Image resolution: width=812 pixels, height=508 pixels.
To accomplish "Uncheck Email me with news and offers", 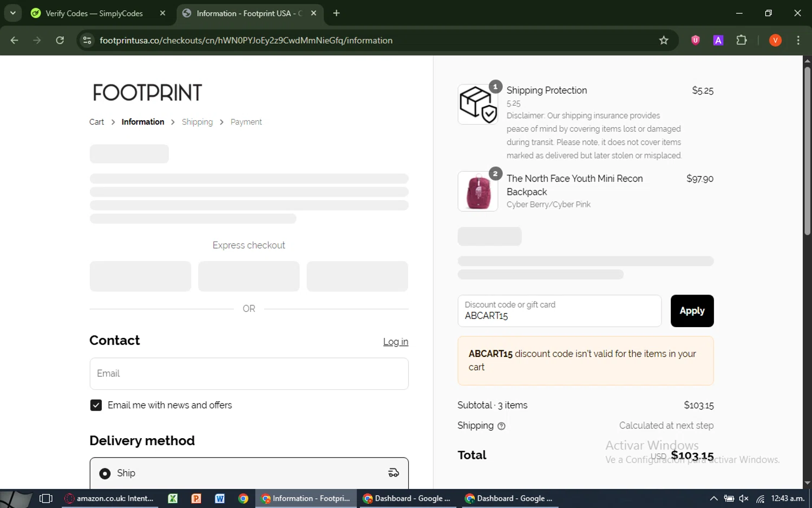I will 96,405.
